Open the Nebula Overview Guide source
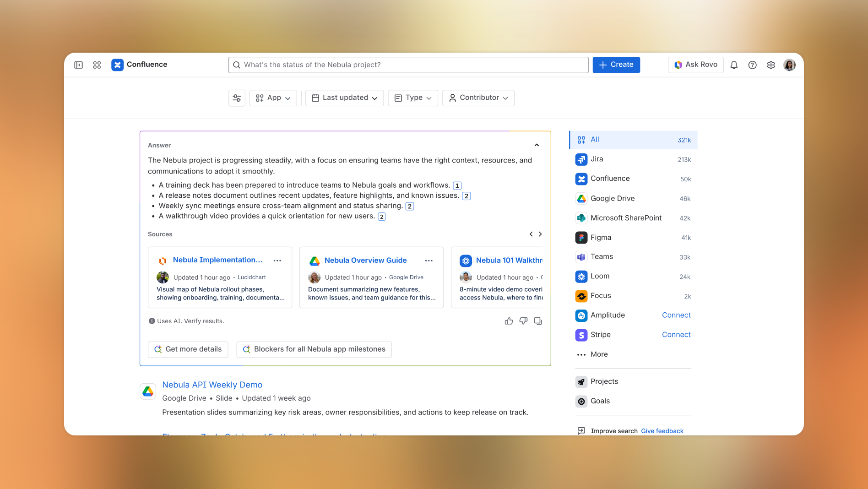Screen dimensions: 868x489 coord(365,261)
